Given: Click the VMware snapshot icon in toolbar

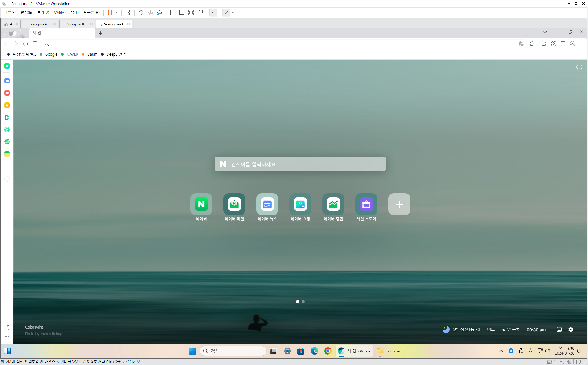Looking at the screenshot, I should [x=141, y=13].
